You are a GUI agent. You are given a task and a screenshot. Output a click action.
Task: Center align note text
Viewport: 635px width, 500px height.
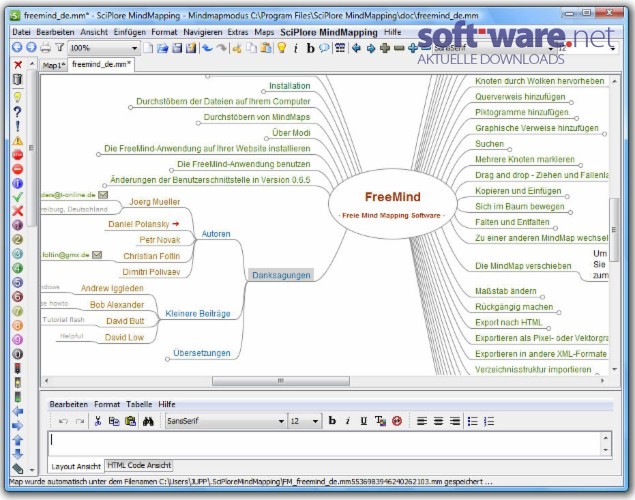click(x=438, y=421)
